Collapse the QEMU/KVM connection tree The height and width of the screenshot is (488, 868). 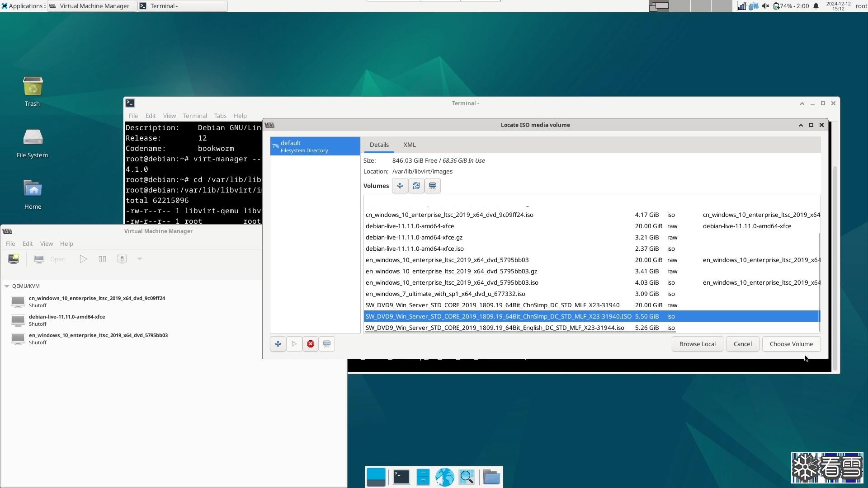7,286
